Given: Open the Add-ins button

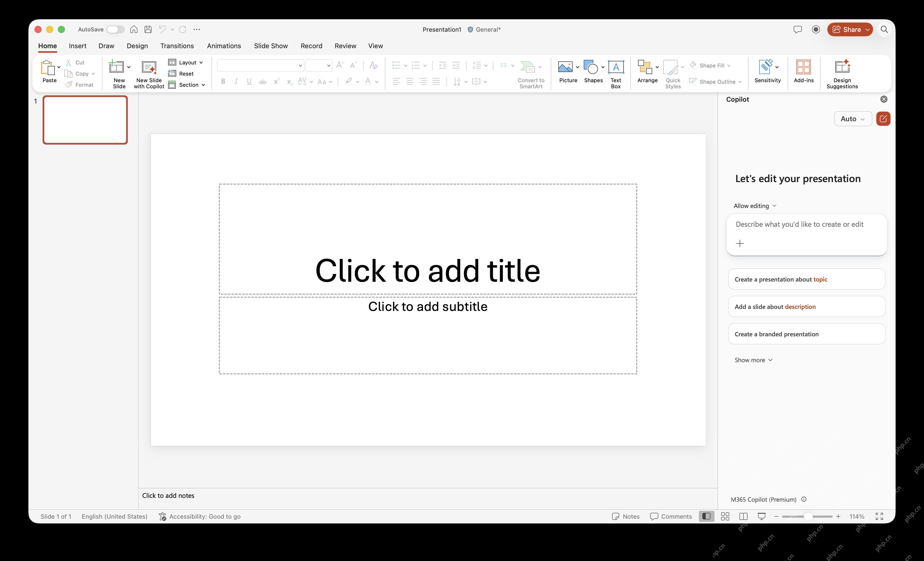Looking at the screenshot, I should [x=804, y=71].
